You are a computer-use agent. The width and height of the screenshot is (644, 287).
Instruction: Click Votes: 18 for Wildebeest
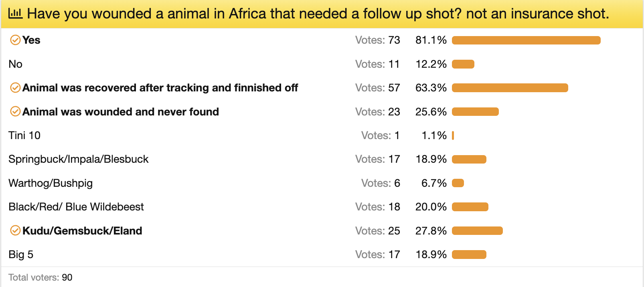pyautogui.click(x=377, y=207)
